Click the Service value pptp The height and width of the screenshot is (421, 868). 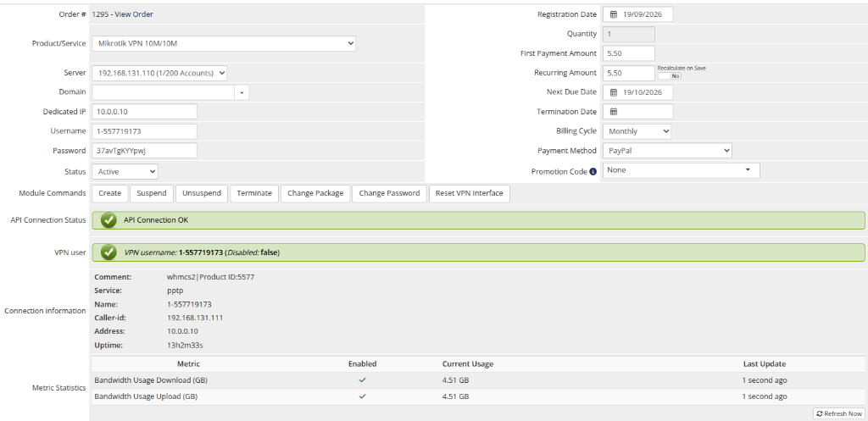[x=175, y=291]
